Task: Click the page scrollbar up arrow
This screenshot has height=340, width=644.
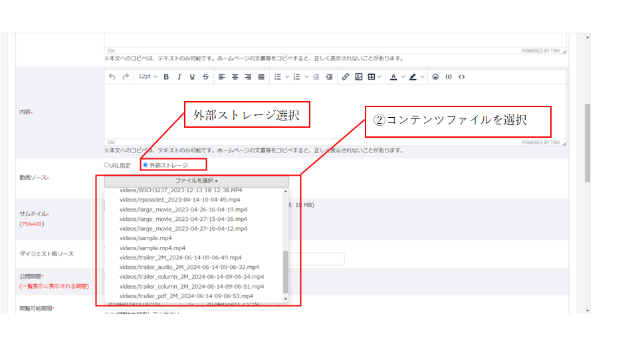Action: tap(588, 37)
